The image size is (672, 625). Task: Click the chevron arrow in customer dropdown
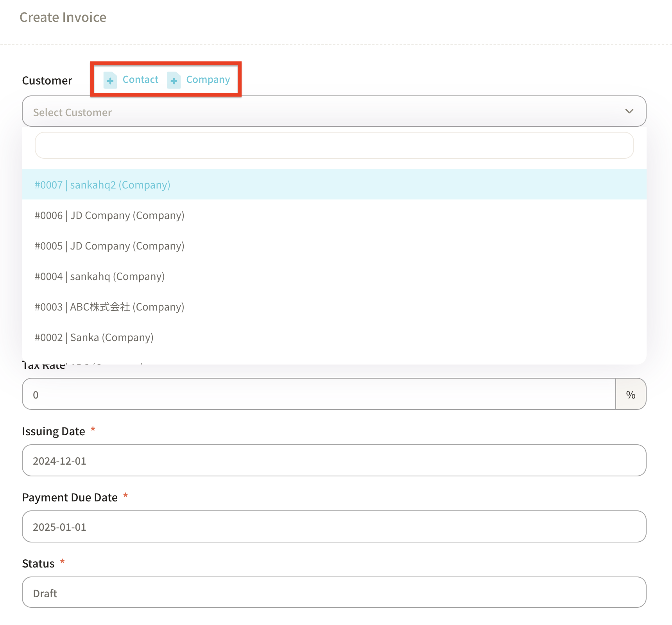pyautogui.click(x=629, y=111)
